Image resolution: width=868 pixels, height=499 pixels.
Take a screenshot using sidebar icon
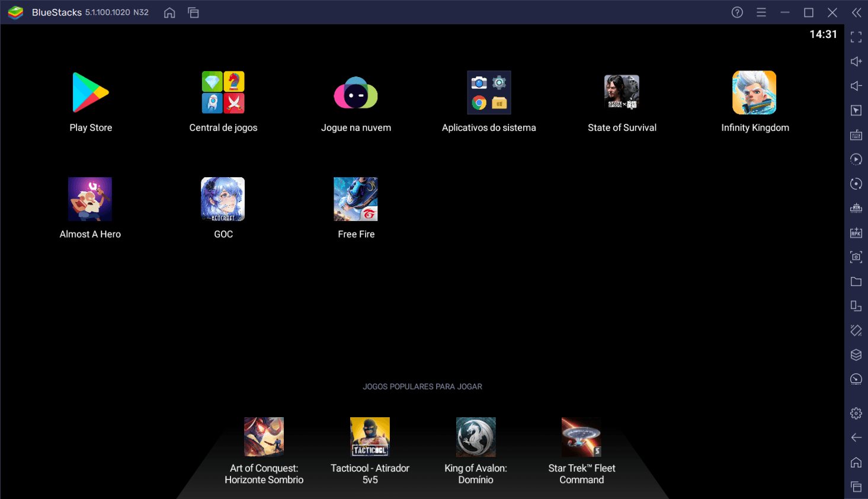(856, 257)
